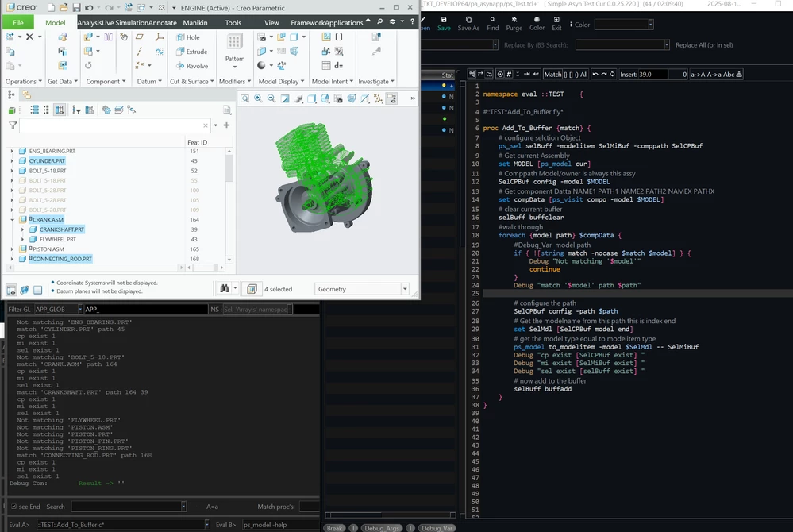Image resolution: width=793 pixels, height=532 pixels.
Task: Click the Save As icon in script editor
Action: coord(468,24)
